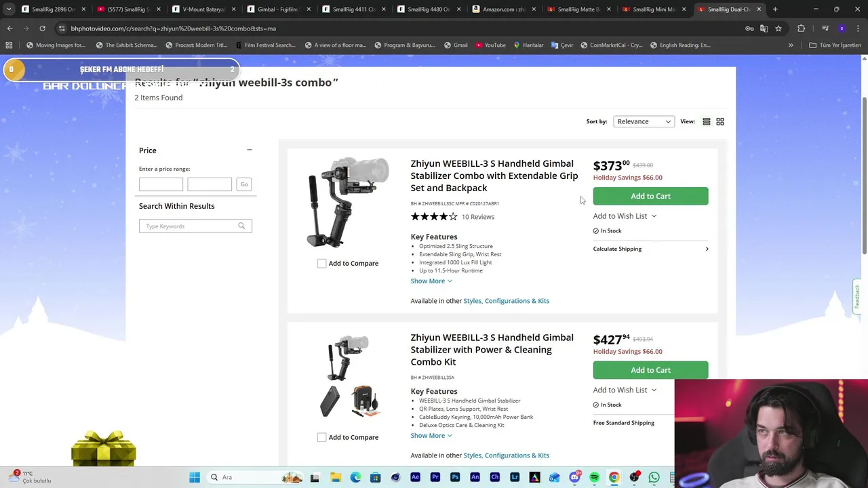The width and height of the screenshot is (868, 488).
Task: Open the Extendable Grip Set and Backpack product title
Action: coord(494,176)
